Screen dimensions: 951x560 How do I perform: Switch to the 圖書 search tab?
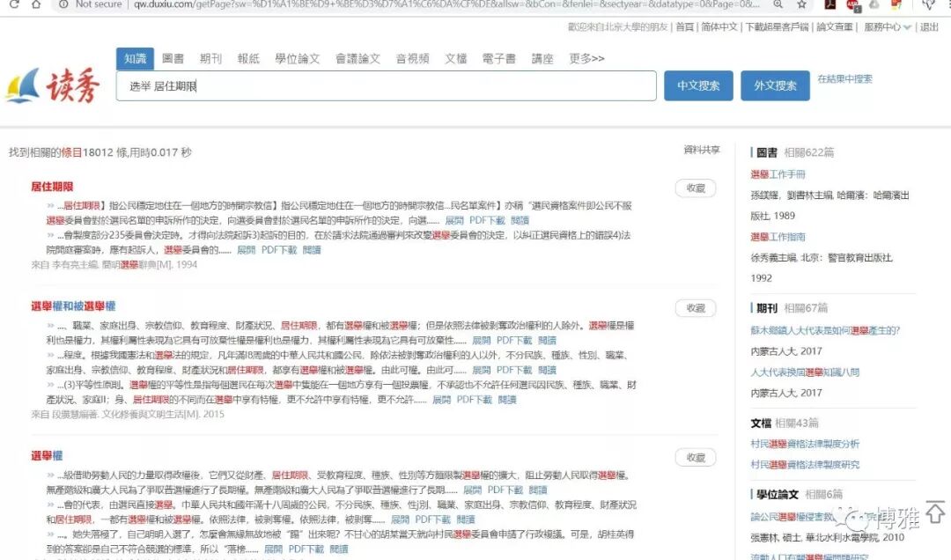(x=173, y=59)
